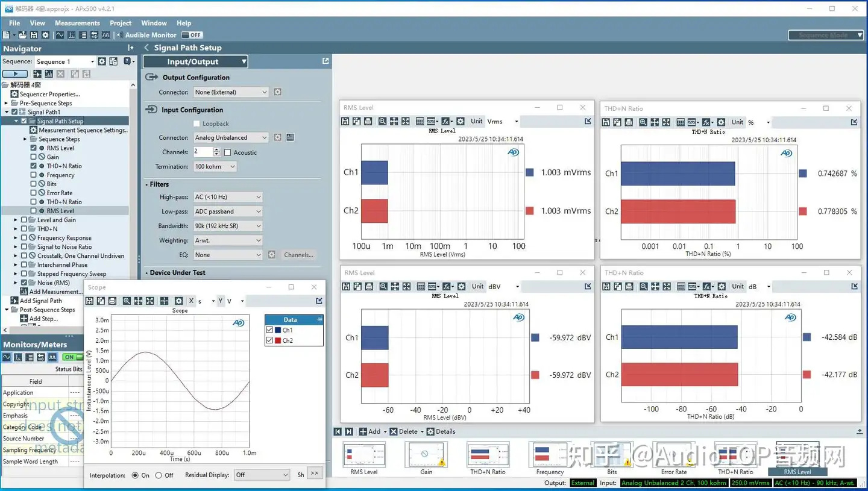The width and height of the screenshot is (868, 491).
Task: Save graph data in RMS Level Vrms window
Action: pyautogui.click(x=345, y=121)
